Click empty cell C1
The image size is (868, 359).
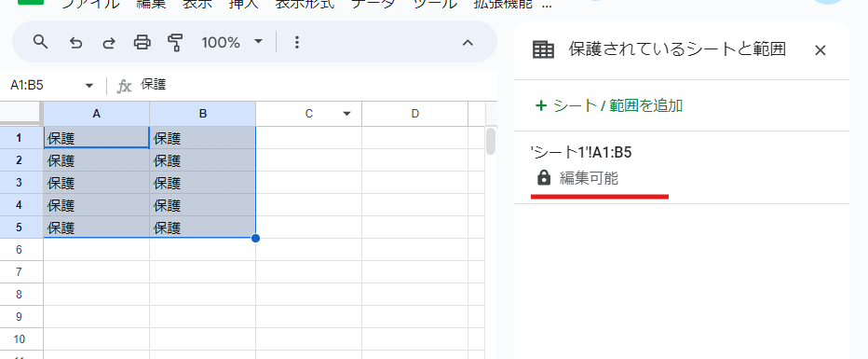[309, 138]
